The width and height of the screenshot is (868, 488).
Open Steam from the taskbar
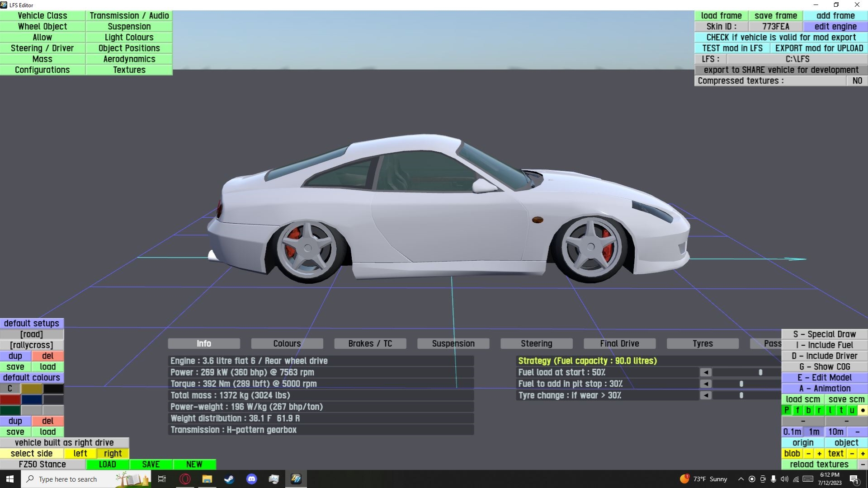click(x=229, y=479)
